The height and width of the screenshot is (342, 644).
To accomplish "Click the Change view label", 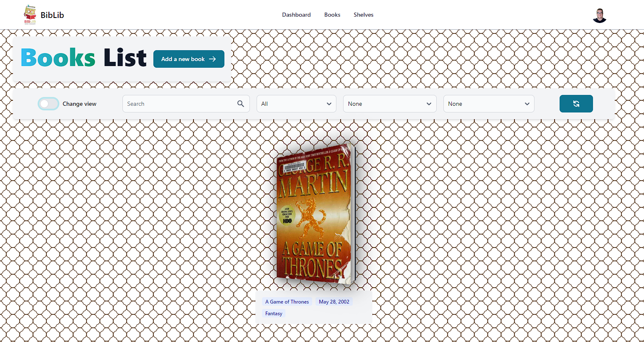I will click(x=79, y=104).
